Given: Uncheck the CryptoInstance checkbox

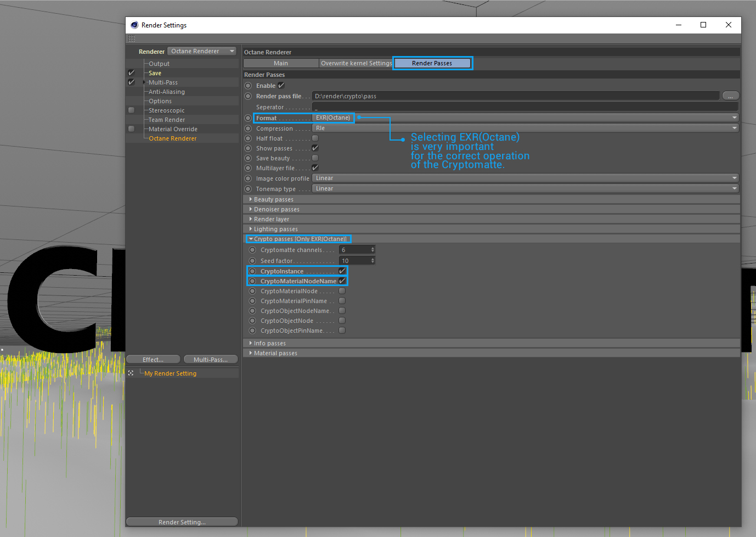Looking at the screenshot, I should (x=342, y=271).
